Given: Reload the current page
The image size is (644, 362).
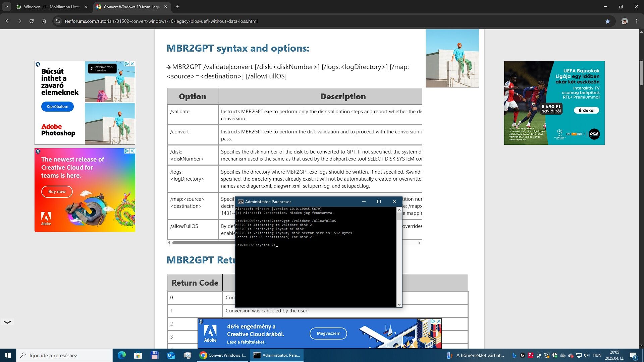Looking at the screenshot, I should coord(31,21).
